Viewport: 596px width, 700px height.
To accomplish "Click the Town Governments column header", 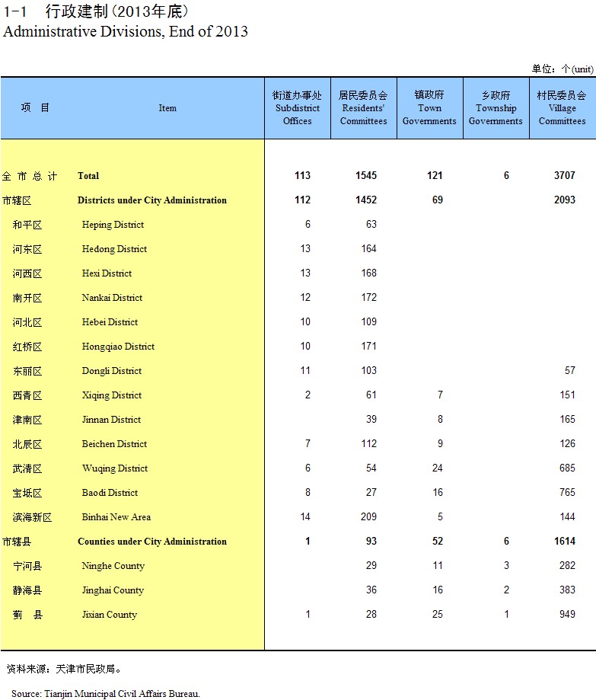I will click(x=429, y=108).
